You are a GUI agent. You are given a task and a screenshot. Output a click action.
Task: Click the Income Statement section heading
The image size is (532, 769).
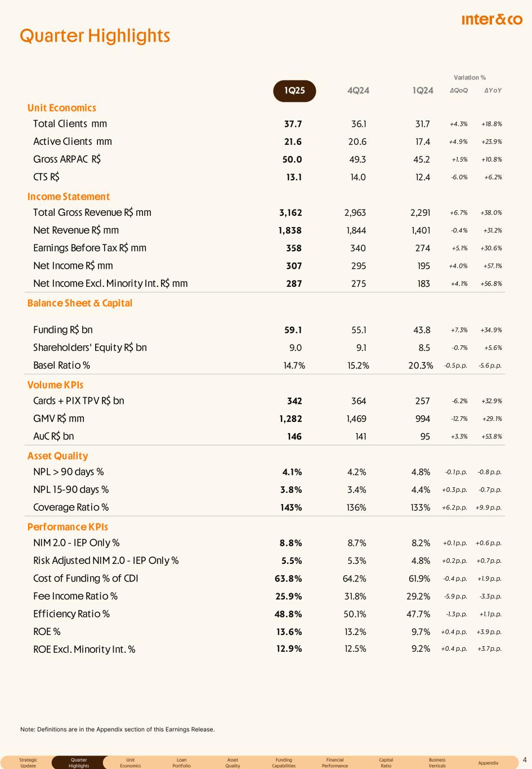click(69, 197)
